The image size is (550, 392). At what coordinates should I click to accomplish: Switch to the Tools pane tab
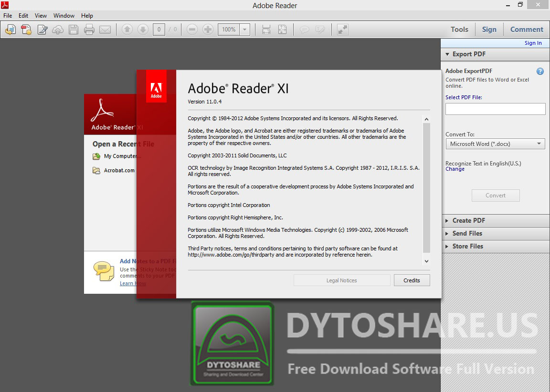coord(459,30)
